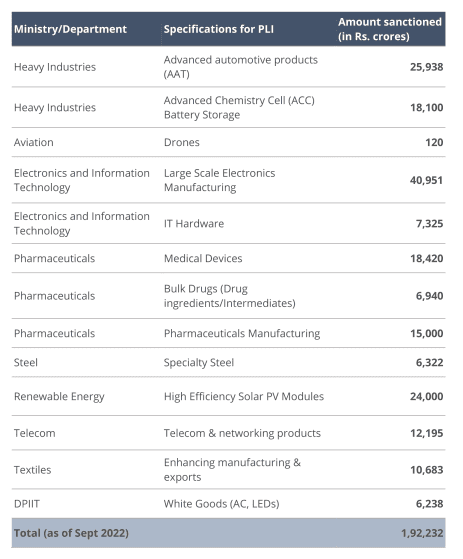Click the Drones specification cell
The width and height of the screenshot is (463, 559).
[181, 143]
